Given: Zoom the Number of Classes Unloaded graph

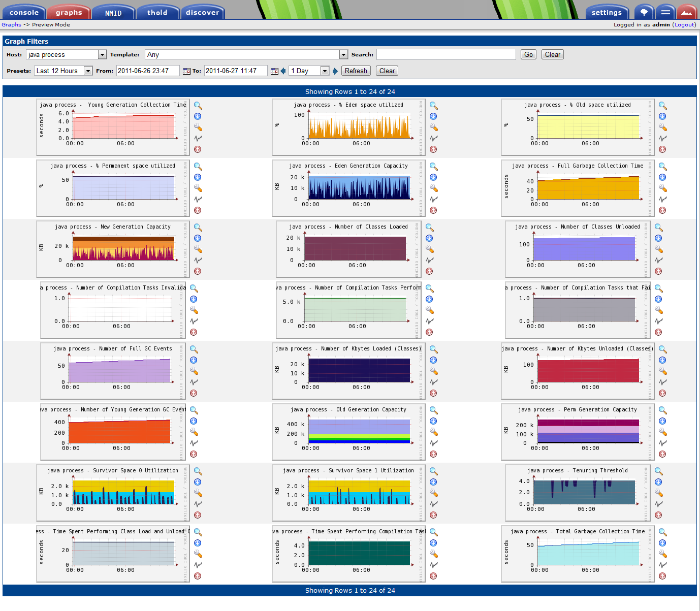Looking at the screenshot, I should coord(659,228).
